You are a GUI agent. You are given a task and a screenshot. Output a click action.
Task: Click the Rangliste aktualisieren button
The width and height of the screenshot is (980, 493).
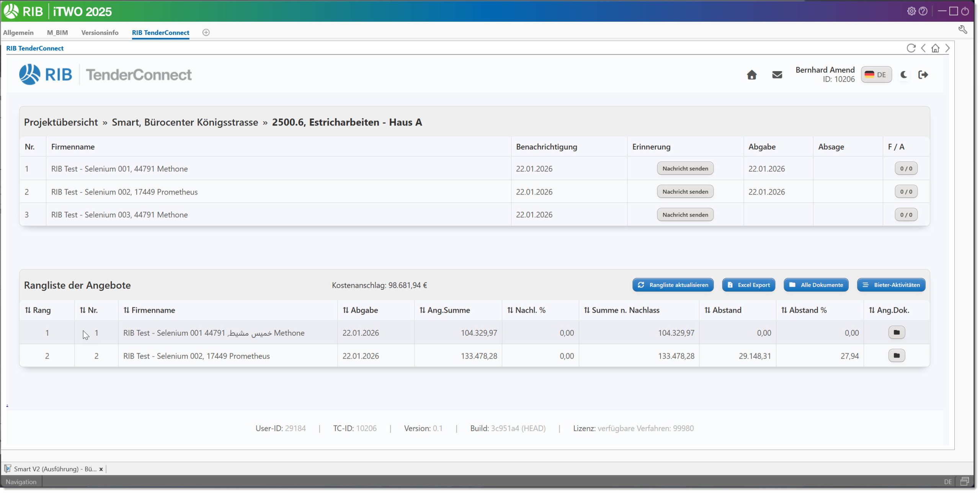[x=673, y=285]
